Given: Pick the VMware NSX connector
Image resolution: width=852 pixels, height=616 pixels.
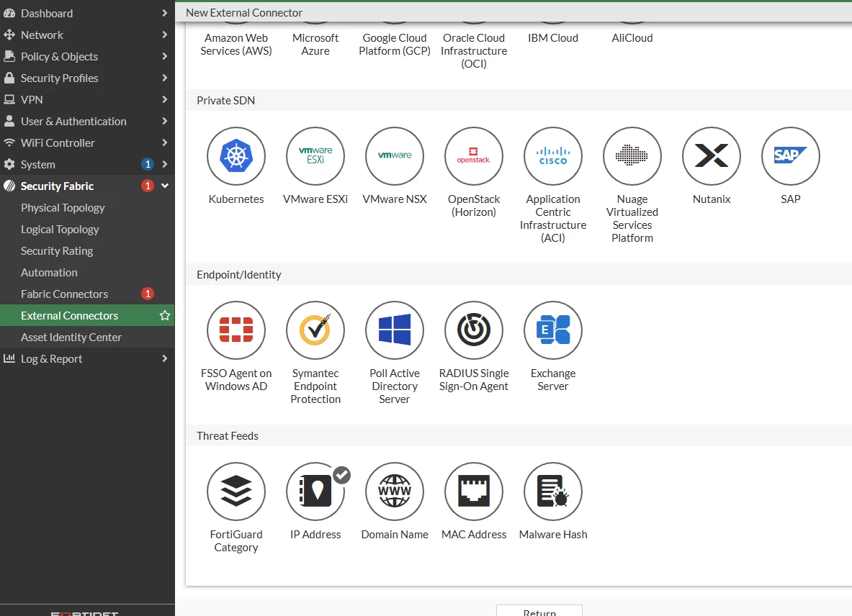Looking at the screenshot, I should [395, 156].
